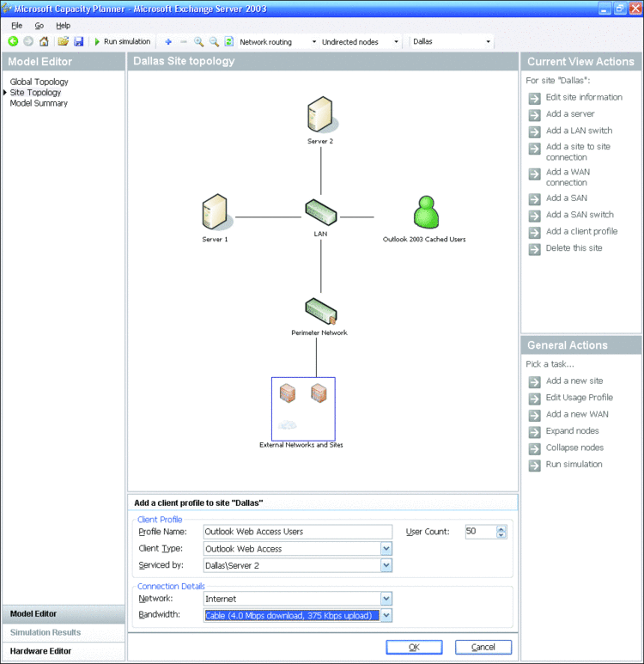Select the Server 1 node icon
The image size is (644, 664).
(x=215, y=213)
